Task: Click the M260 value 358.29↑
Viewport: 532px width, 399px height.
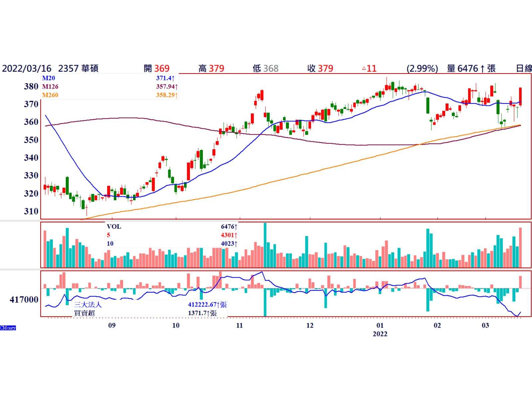Action: [x=167, y=95]
